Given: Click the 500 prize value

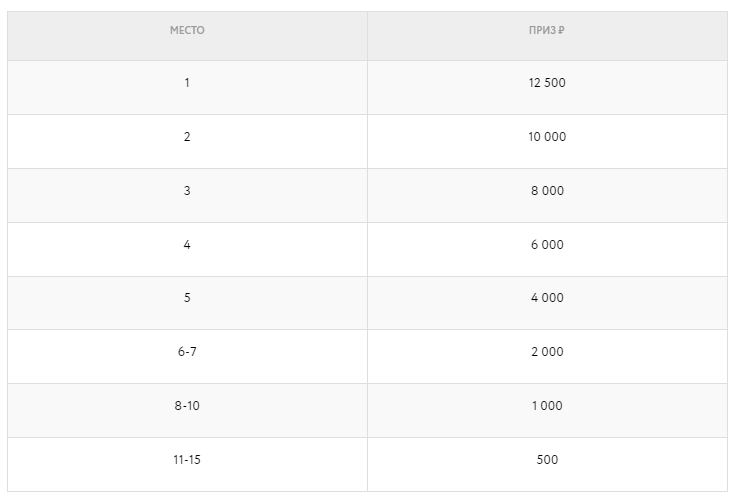Looking at the screenshot, I should pos(547,460).
